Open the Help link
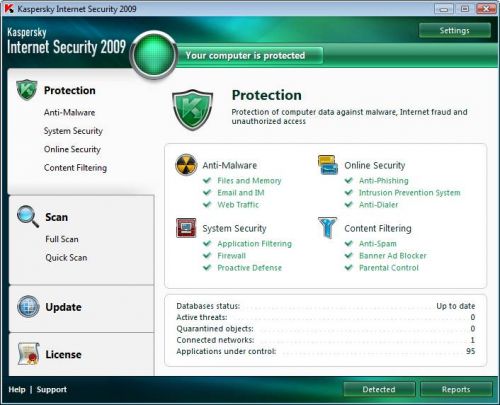This screenshot has width=500, height=405. 17,389
